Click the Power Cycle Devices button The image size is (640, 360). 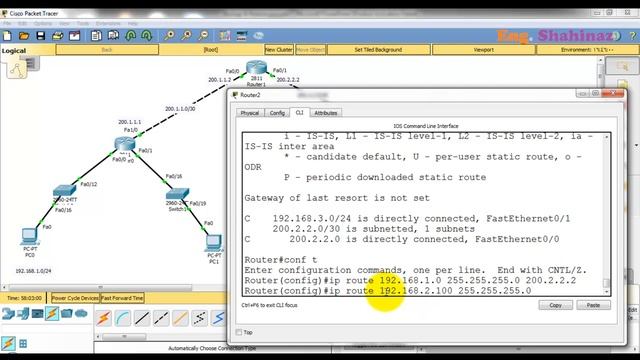[x=75, y=298]
